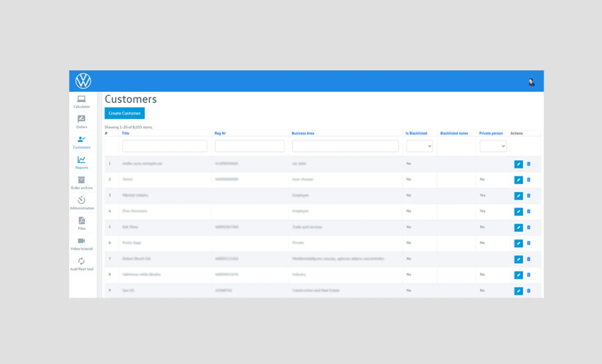This screenshot has width=602, height=364.
Task: Open the Video tutorial item
Action: (82, 244)
